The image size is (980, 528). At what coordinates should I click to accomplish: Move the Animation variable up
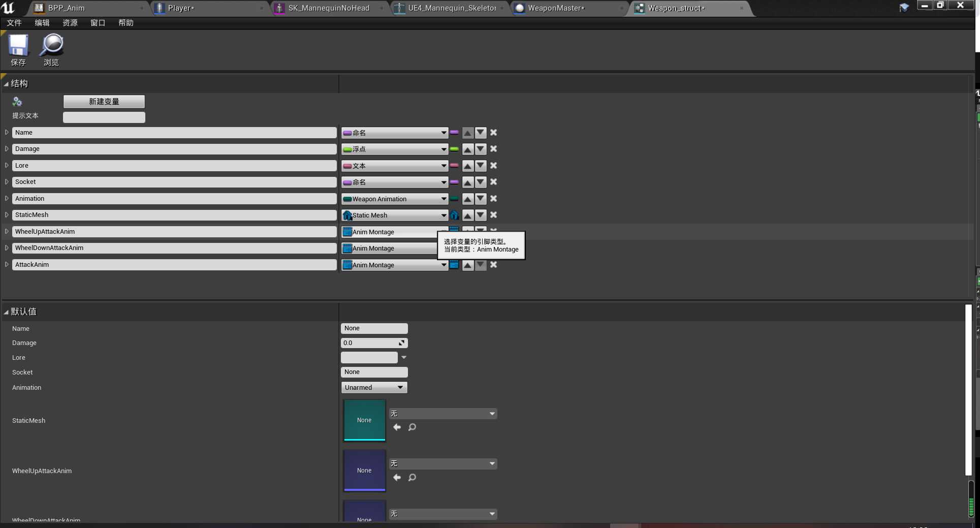(x=468, y=199)
